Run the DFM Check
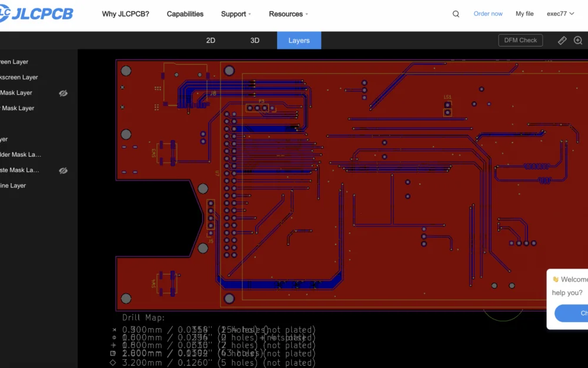Viewport: 588px width, 368px height. point(520,40)
